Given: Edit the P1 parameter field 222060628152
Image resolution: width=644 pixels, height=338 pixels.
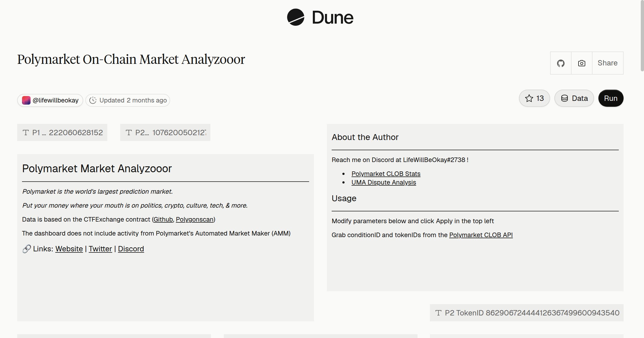Looking at the screenshot, I should [62, 133].
